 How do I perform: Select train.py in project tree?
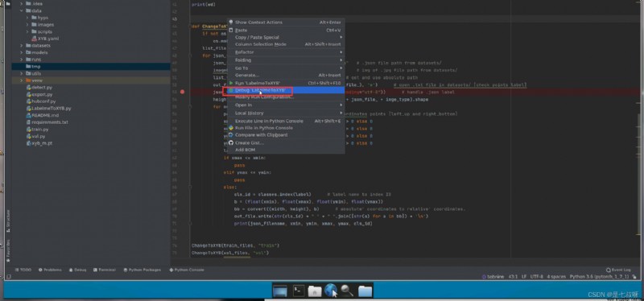click(x=37, y=130)
